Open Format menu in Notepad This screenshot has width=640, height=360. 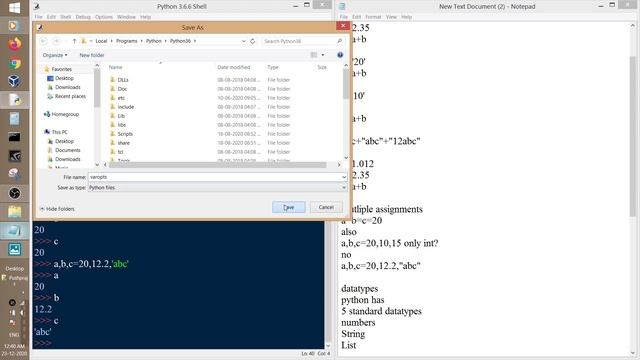[x=373, y=17]
